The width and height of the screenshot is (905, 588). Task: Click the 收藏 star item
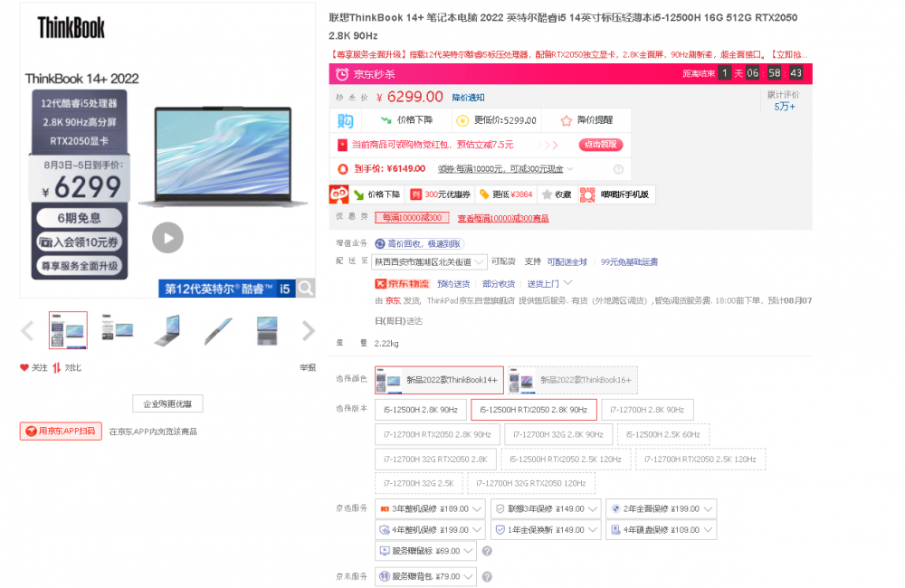[x=557, y=194]
